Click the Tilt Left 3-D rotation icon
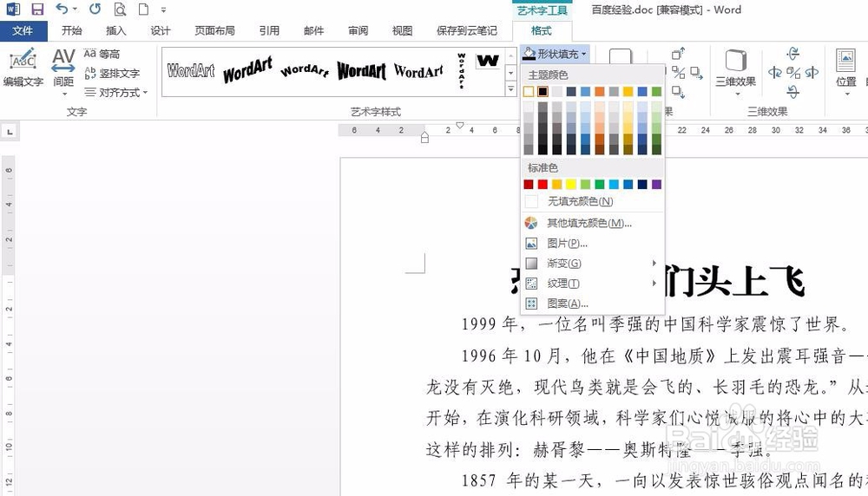Screen dimensions: 868x496 point(775,73)
